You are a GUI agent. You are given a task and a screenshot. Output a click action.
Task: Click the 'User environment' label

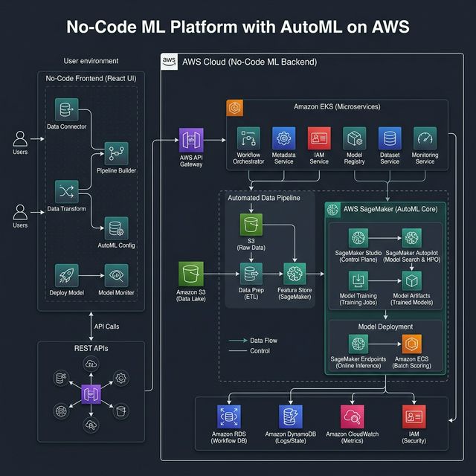click(91, 61)
